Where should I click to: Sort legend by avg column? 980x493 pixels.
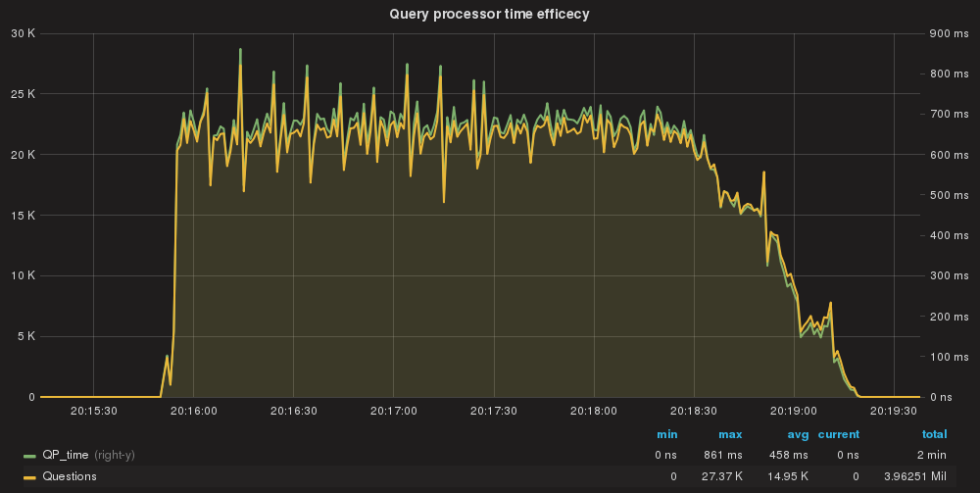tap(797, 434)
